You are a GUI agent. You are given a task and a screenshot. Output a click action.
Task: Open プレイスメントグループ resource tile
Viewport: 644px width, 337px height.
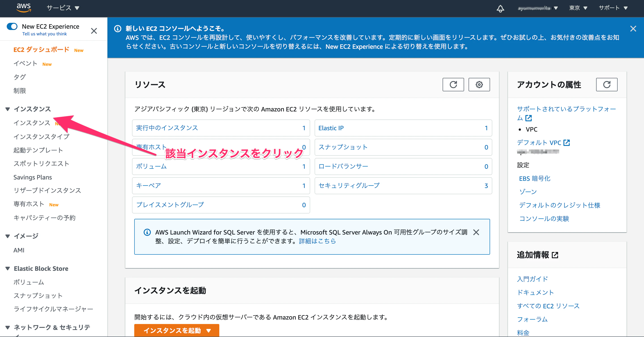[221, 205]
